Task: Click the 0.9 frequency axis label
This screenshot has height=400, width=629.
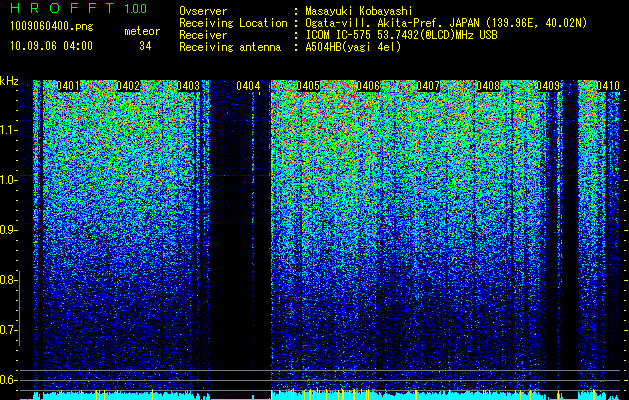Action: pos(7,230)
